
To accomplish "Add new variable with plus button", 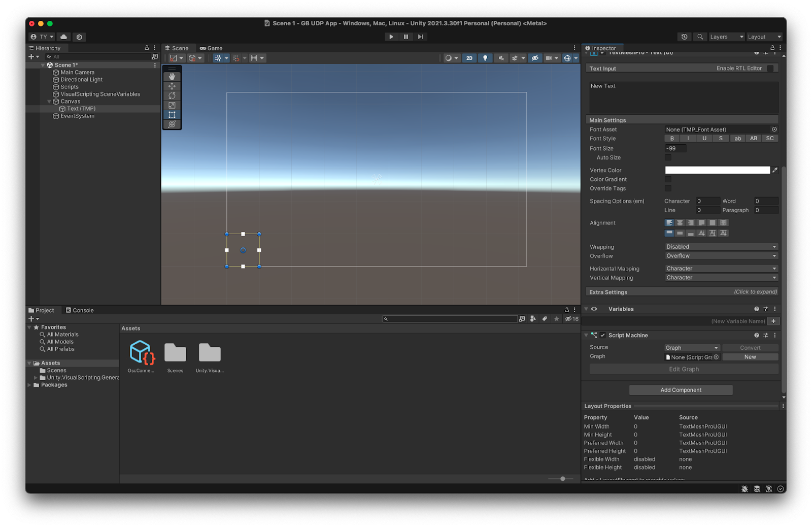I will [x=773, y=321].
